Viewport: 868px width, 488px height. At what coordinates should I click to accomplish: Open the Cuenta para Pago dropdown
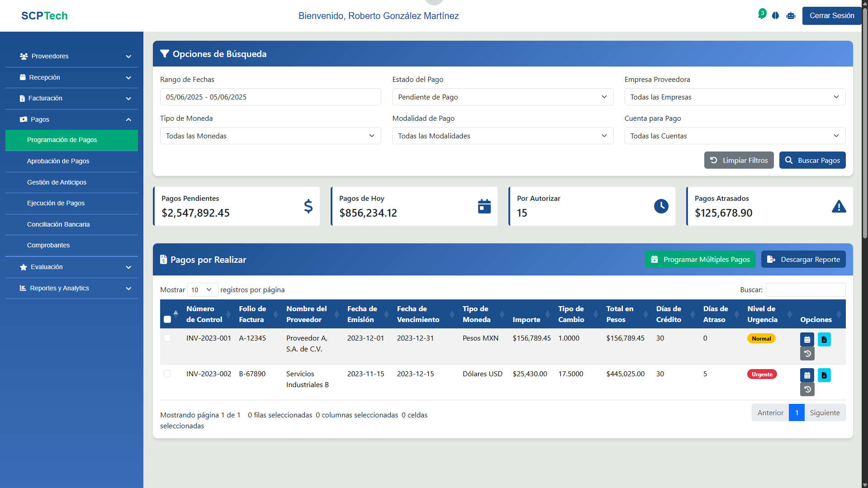point(735,136)
